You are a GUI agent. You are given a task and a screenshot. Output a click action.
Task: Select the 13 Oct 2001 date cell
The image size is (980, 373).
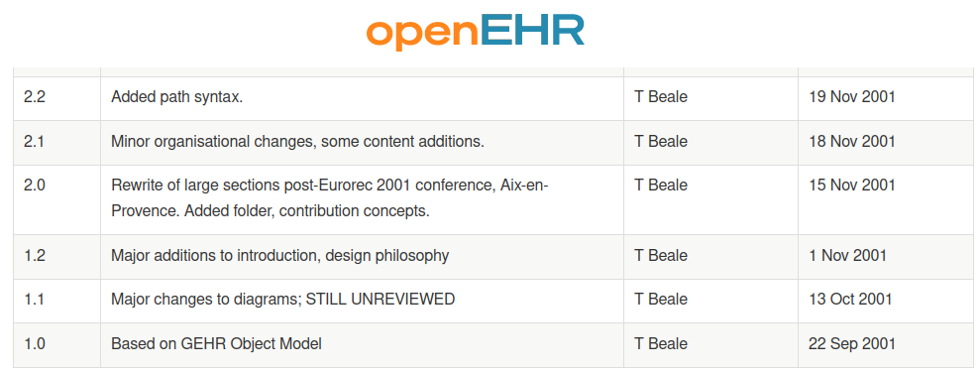[x=886, y=301]
